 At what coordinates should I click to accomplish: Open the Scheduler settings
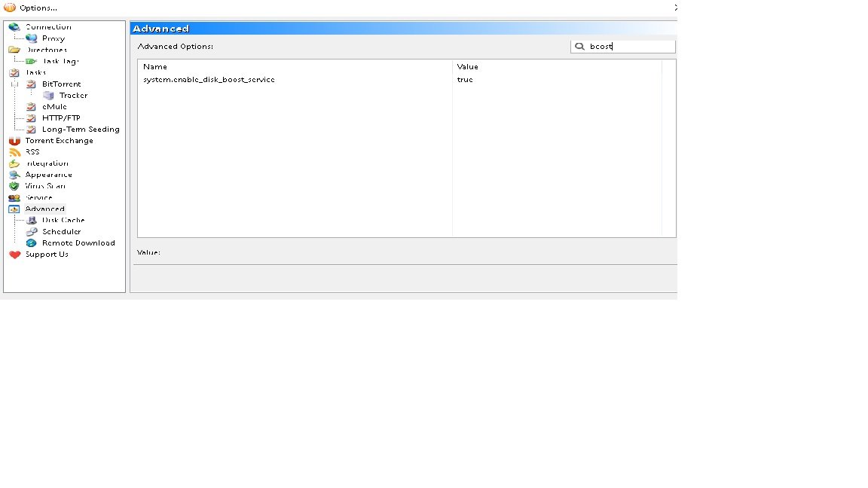[61, 232]
